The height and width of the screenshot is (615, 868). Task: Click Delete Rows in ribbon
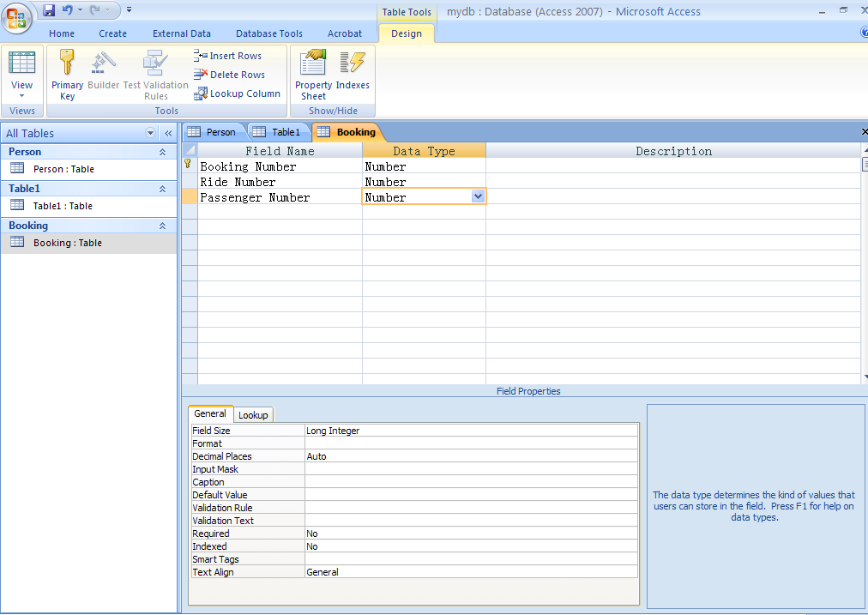[x=230, y=75]
